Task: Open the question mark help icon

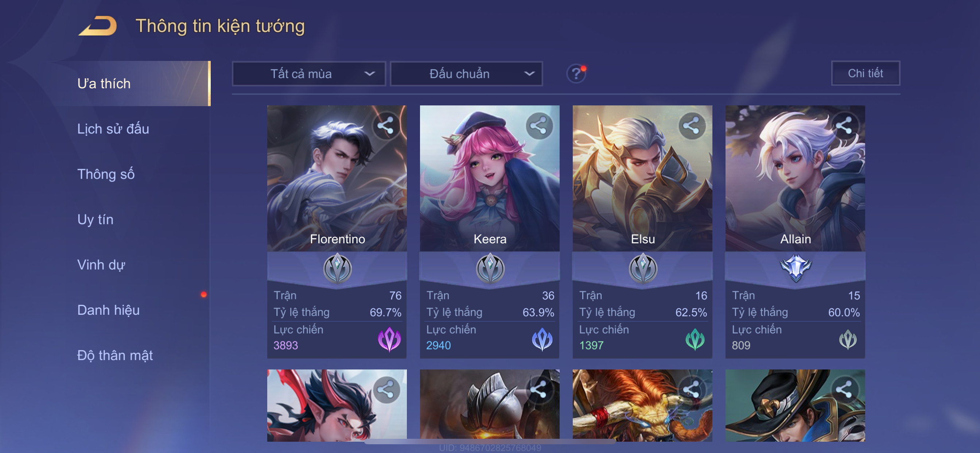Action: (576, 73)
